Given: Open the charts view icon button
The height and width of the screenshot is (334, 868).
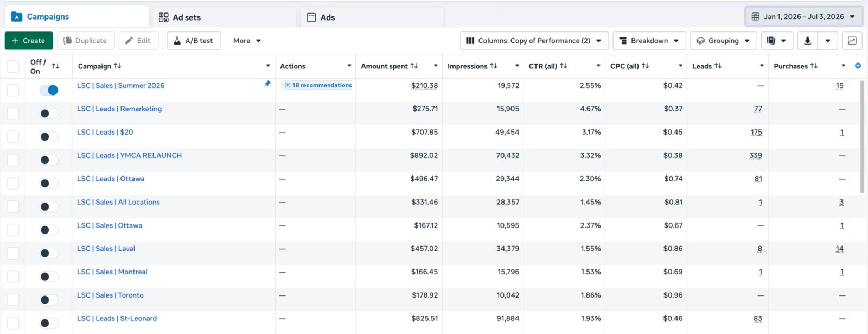Looking at the screenshot, I should coord(852,41).
